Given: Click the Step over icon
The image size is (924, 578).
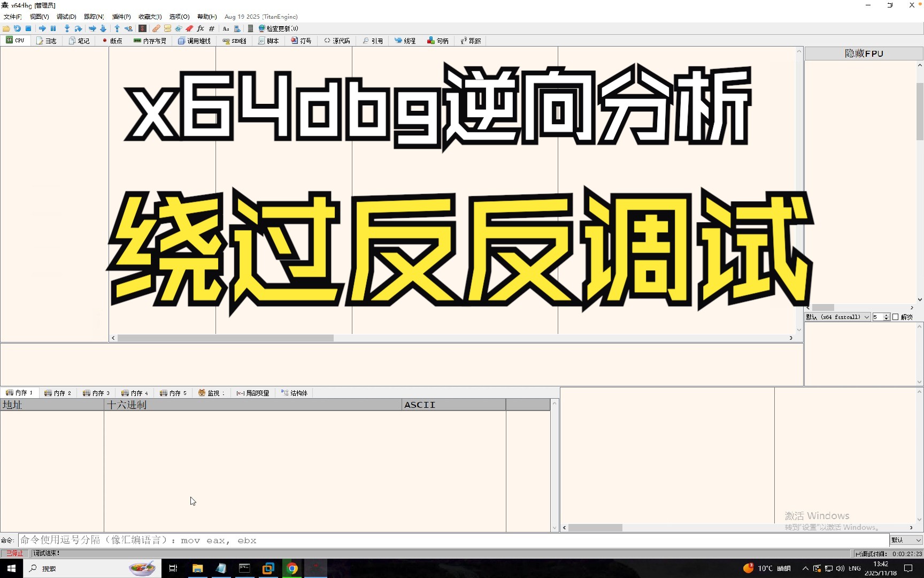Looking at the screenshot, I should click(x=78, y=28).
